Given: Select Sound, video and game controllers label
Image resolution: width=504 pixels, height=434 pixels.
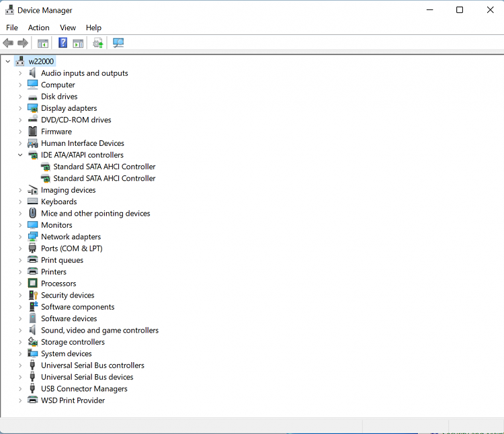Looking at the screenshot, I should [99, 331].
